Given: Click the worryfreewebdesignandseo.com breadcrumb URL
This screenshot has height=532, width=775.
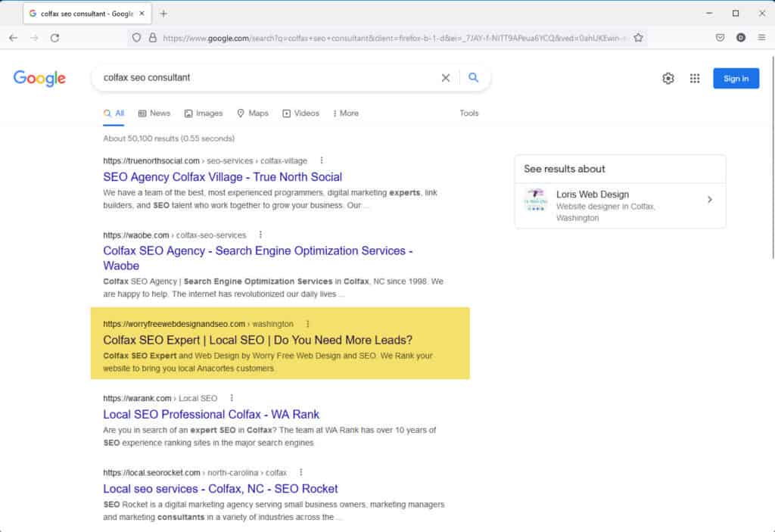Looking at the screenshot, I should 198,325.
